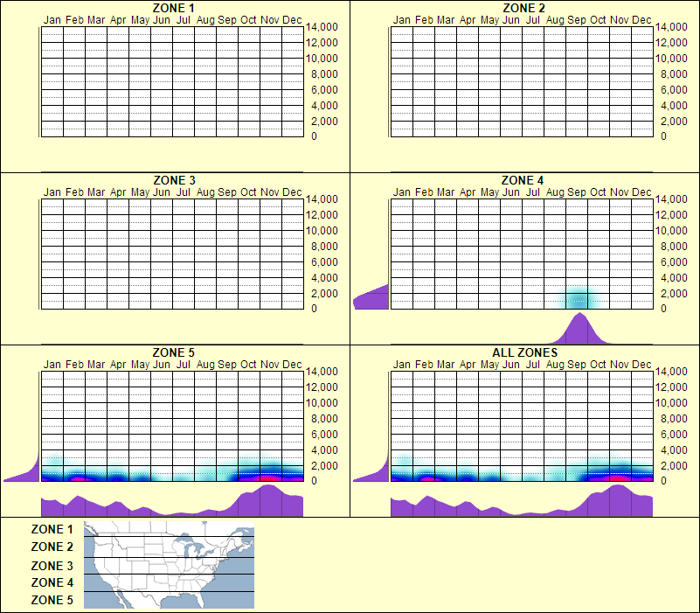Click the United States map thumbnail
Screen dimensions: 700x613
[167, 564]
